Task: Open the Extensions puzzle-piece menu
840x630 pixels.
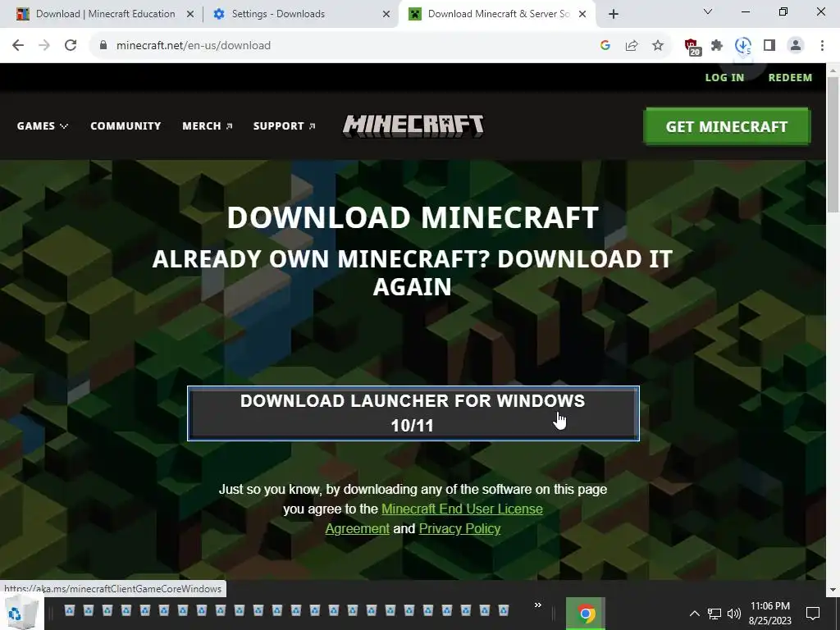Action: [717, 46]
